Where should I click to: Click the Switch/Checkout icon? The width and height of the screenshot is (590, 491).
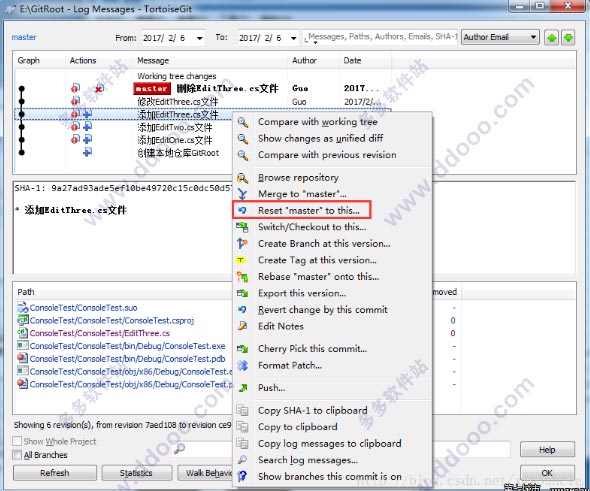coord(243,227)
